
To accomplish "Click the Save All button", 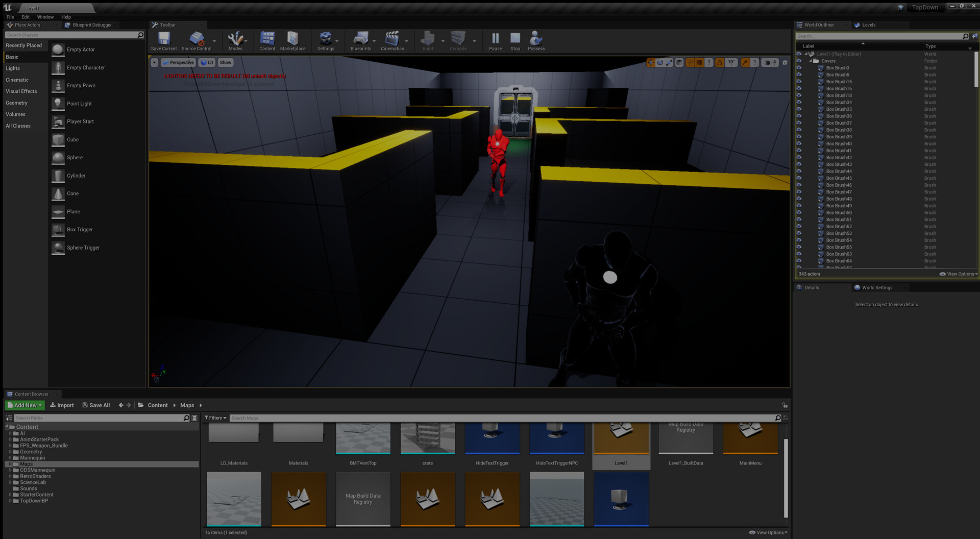I will [96, 405].
